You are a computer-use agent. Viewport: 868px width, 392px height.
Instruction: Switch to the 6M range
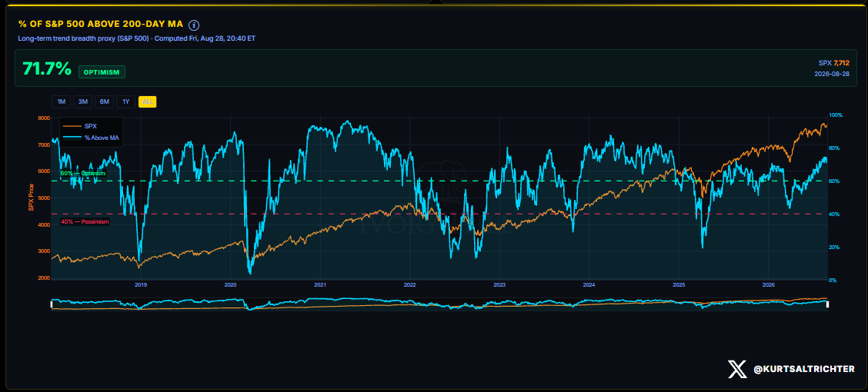104,101
